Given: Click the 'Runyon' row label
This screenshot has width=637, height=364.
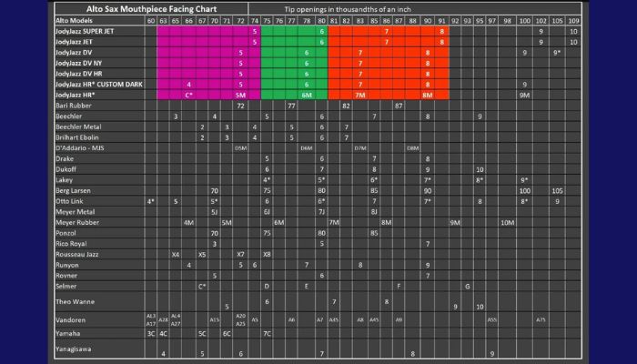Looking at the screenshot, I should point(67,265).
